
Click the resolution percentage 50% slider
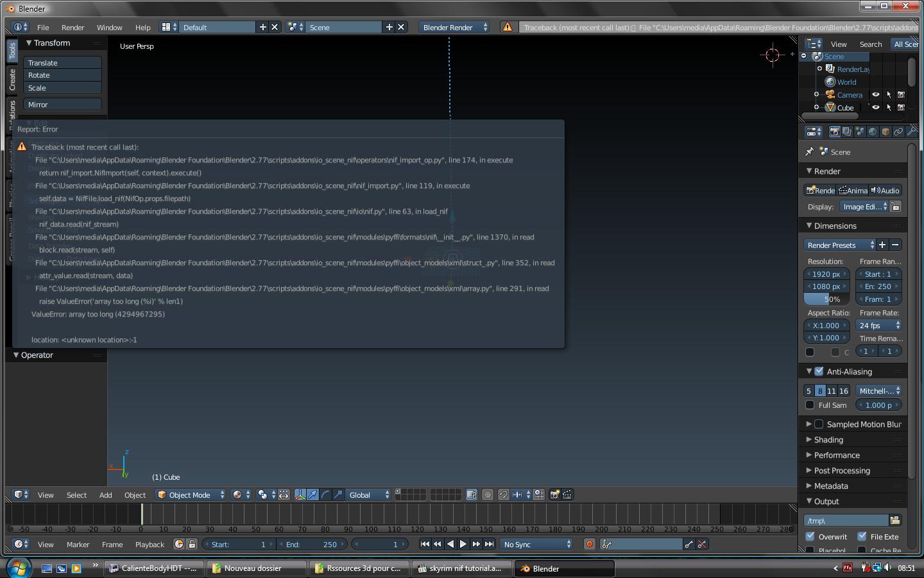point(826,299)
